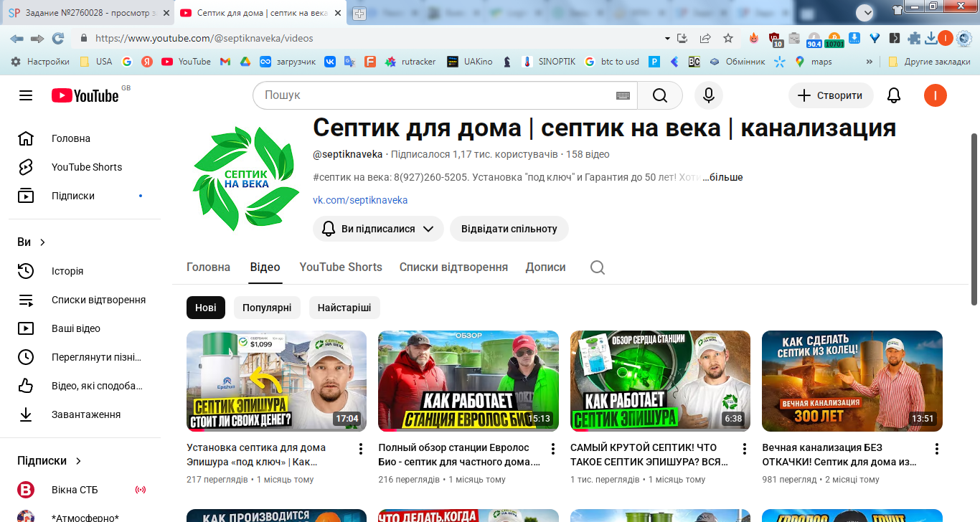This screenshot has width=980, height=522.
Task: Open the YouTube hamburger guide menu
Action: coord(26,95)
